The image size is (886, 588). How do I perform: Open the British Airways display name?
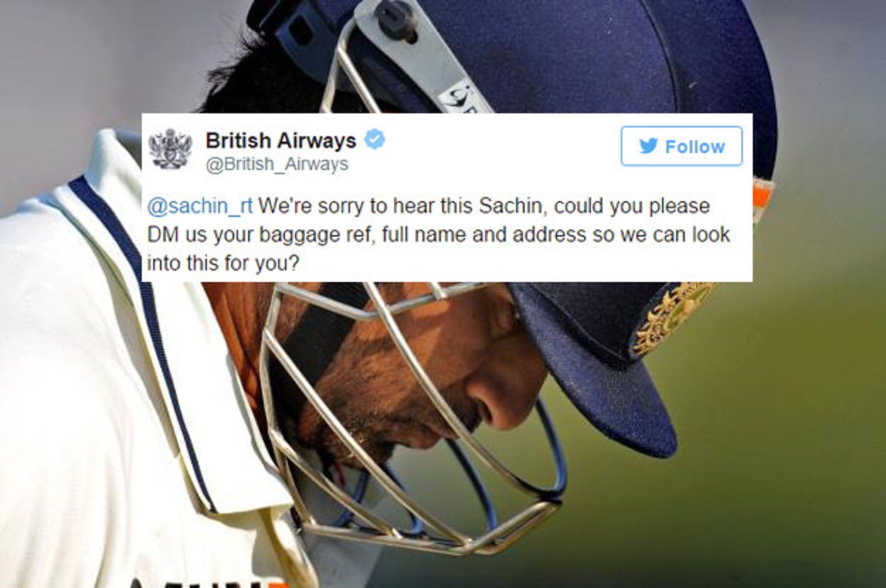click(281, 141)
